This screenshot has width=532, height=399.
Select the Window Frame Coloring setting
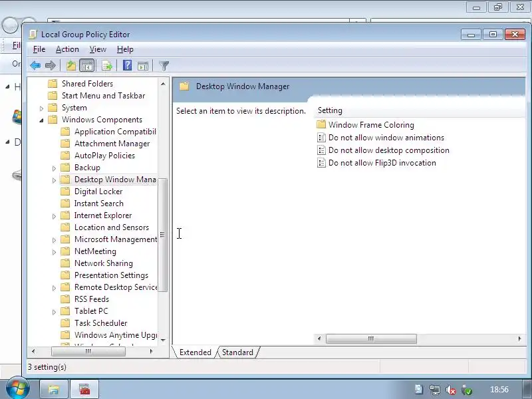(371, 125)
